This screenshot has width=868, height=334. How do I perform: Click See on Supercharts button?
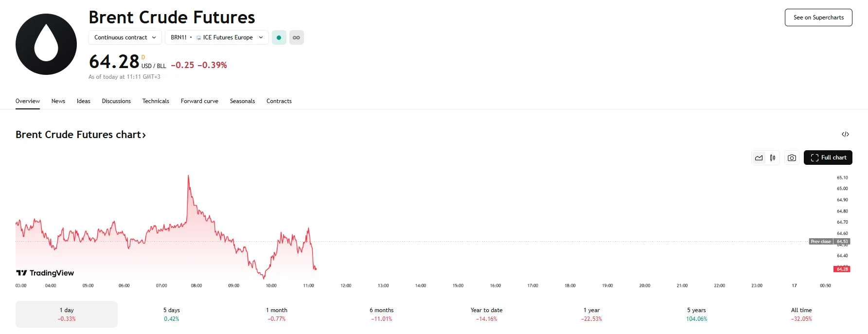[818, 18]
